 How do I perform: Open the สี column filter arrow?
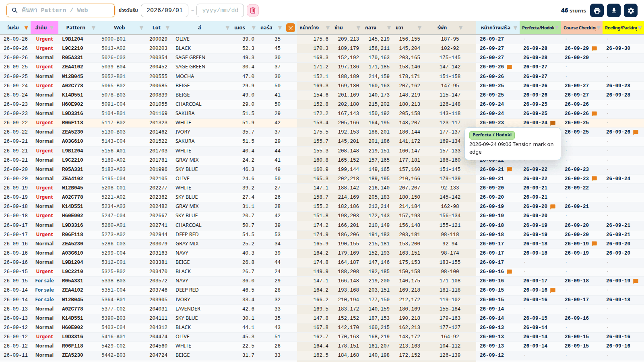click(227, 28)
